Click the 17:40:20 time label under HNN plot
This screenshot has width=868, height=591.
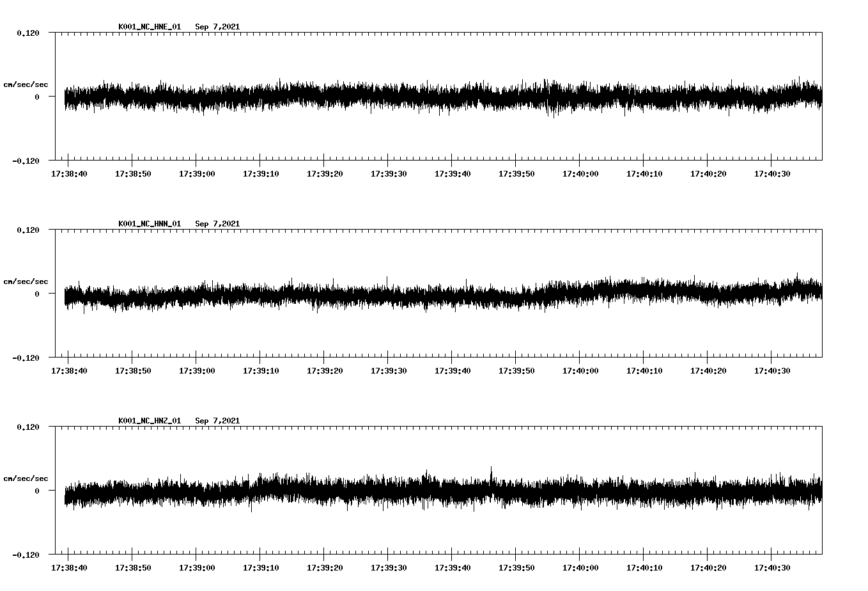[708, 371]
